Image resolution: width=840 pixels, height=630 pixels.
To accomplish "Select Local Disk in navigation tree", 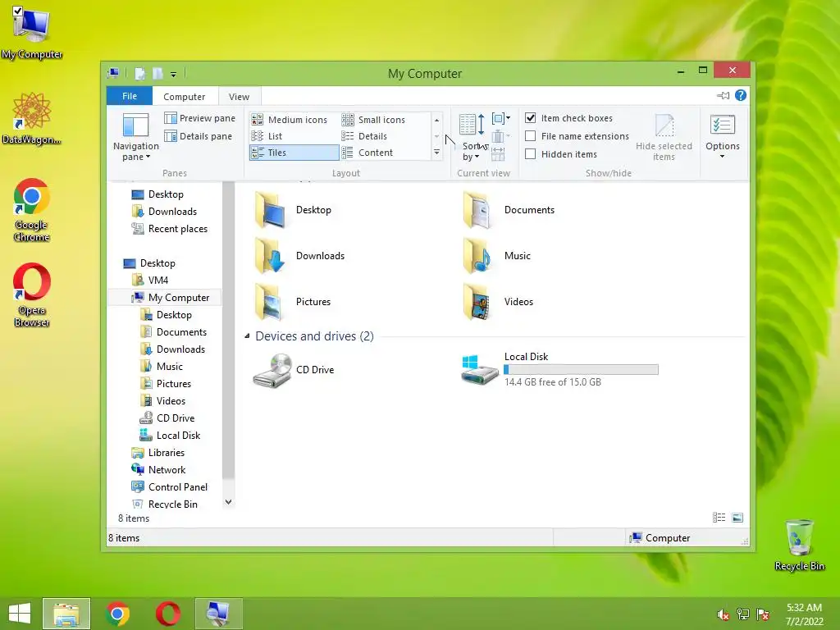I will click(170, 436).
